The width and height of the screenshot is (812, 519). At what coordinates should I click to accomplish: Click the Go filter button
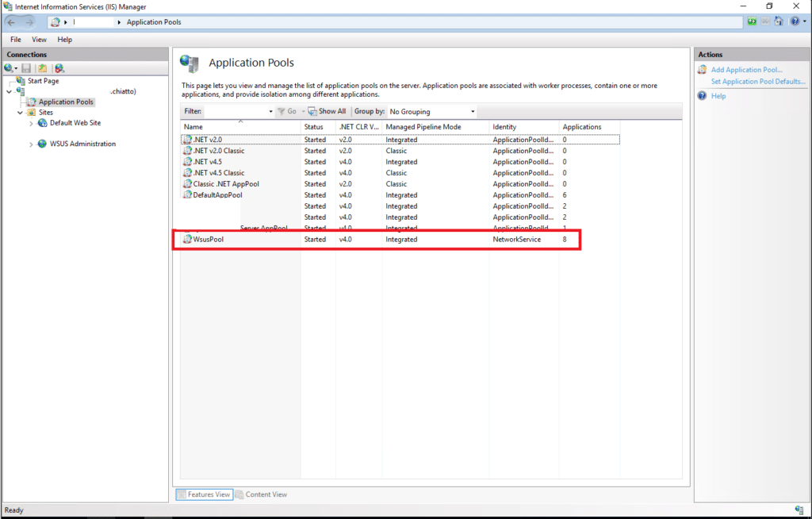pos(287,111)
